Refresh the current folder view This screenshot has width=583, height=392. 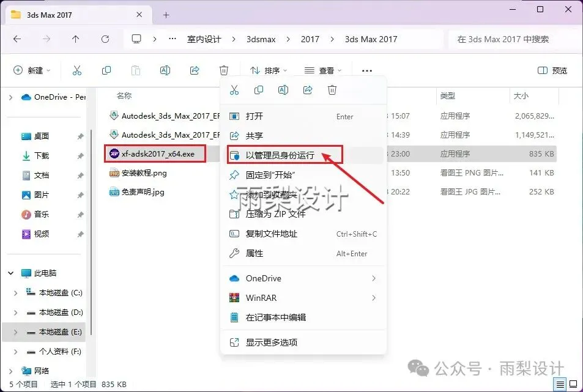pyautogui.click(x=105, y=39)
